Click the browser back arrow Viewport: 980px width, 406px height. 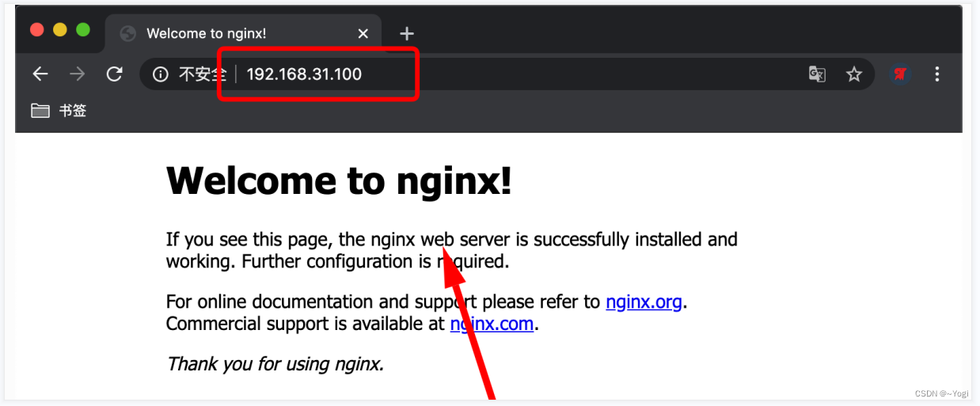point(40,74)
